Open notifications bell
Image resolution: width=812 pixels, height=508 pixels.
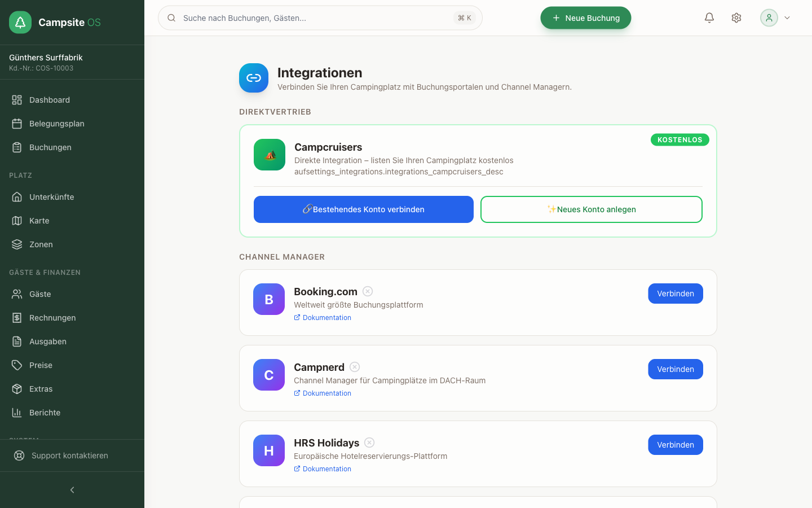(x=709, y=18)
